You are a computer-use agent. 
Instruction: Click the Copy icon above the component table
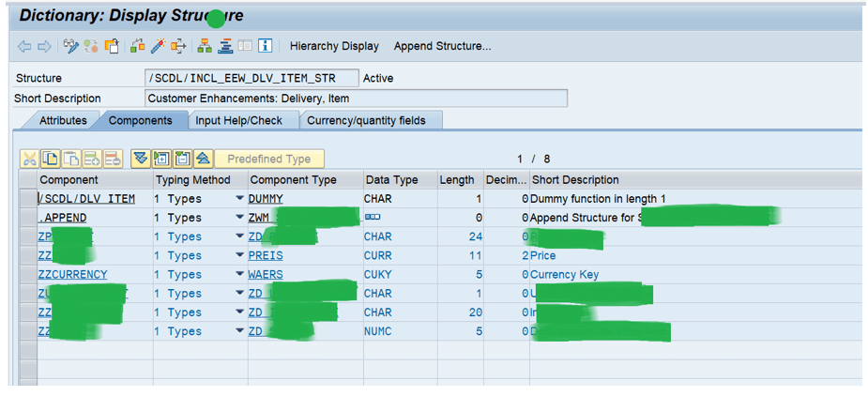coord(50,159)
